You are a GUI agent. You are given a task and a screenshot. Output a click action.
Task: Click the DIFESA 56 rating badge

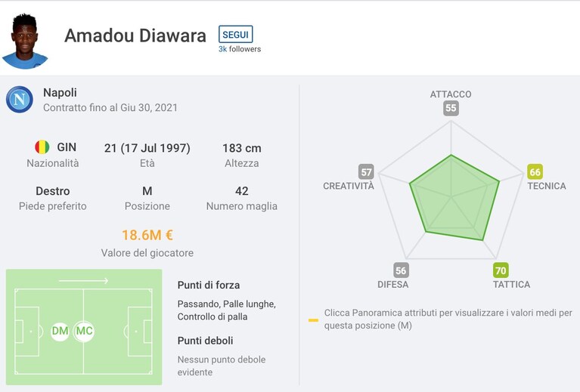pos(401,270)
